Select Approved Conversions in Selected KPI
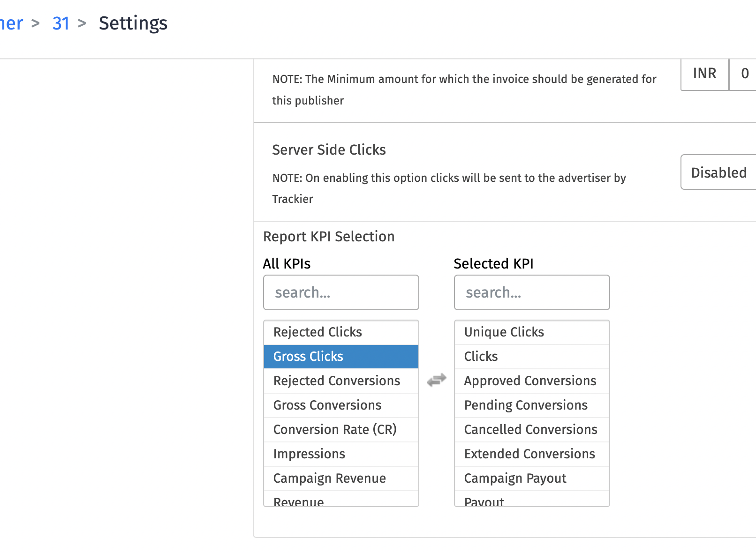The image size is (756, 553). point(530,381)
